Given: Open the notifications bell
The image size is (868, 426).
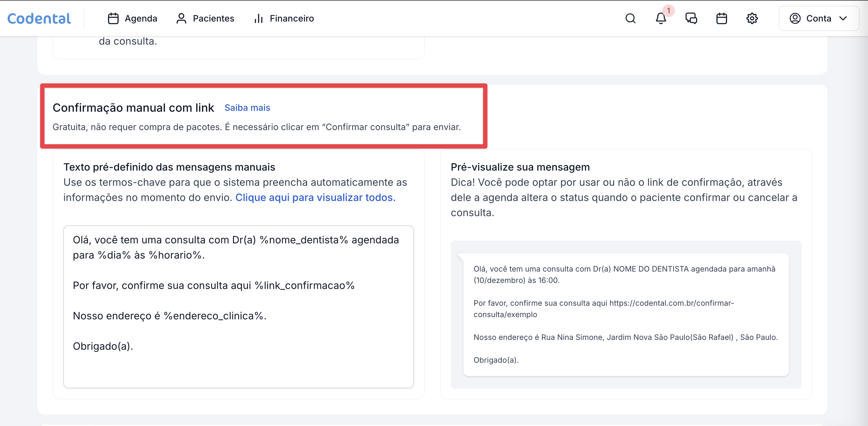Looking at the screenshot, I should tap(660, 18).
